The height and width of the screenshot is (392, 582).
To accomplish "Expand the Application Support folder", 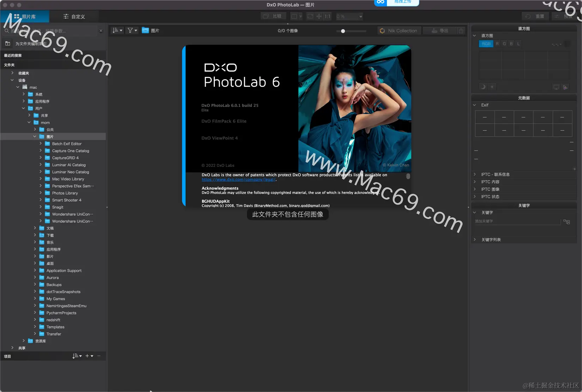I will point(35,270).
